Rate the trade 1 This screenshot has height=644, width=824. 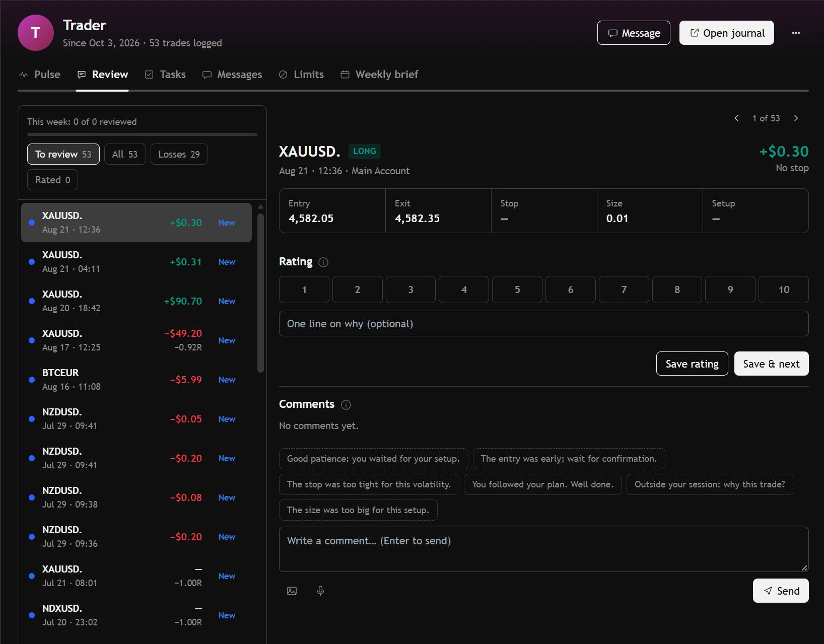(304, 290)
